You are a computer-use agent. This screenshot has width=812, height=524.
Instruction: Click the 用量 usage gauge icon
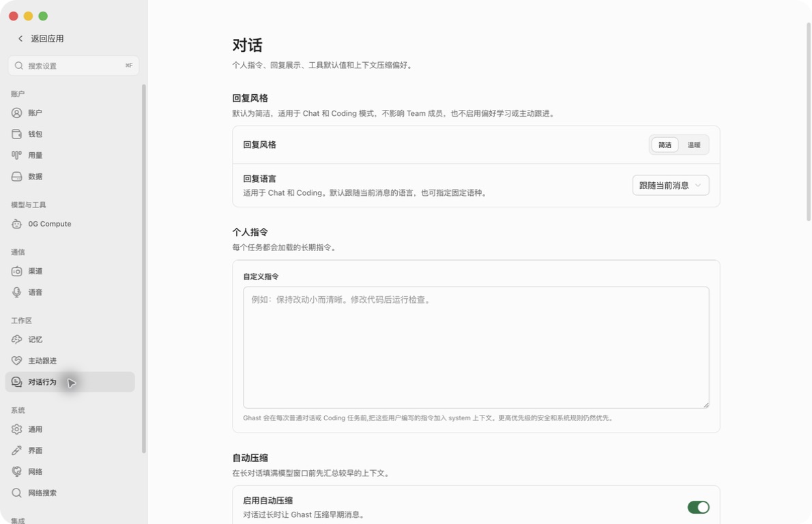click(x=16, y=156)
